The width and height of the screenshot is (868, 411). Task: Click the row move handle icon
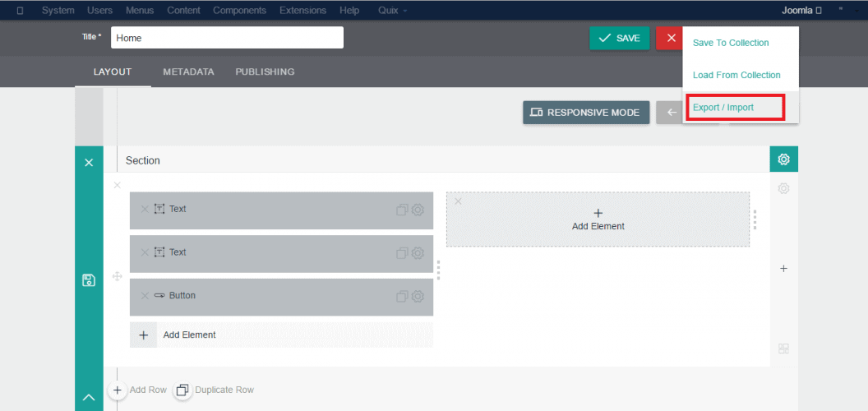click(x=117, y=278)
